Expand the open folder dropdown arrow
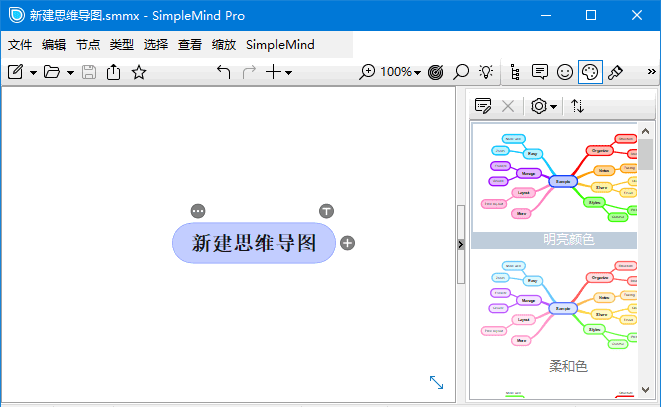Viewport: 661px width, 407px height. [x=70, y=73]
